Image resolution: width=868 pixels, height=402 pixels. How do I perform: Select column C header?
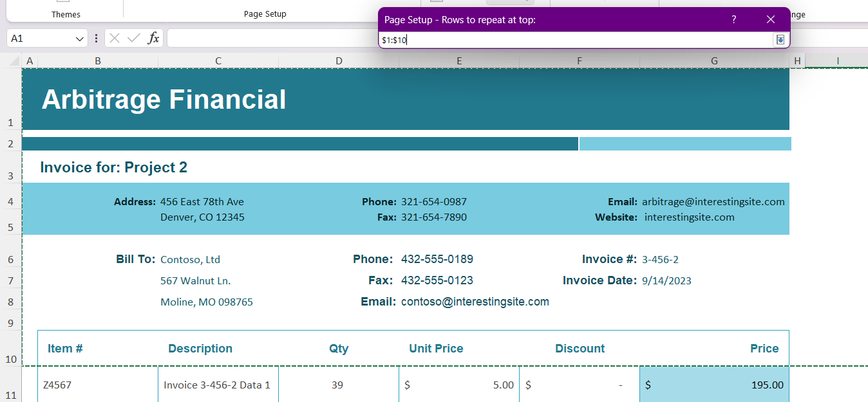(x=218, y=61)
